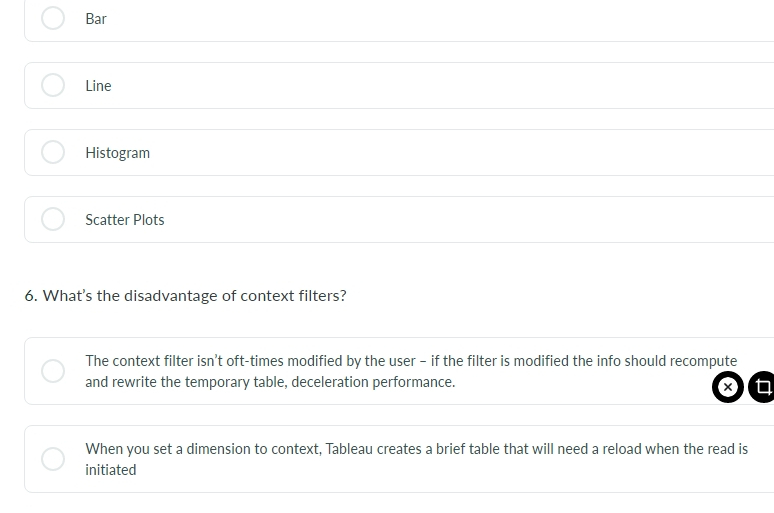The width and height of the screenshot is (774, 513).
Task: Select radio for 'When you set a dimension'
Action: (x=53, y=459)
